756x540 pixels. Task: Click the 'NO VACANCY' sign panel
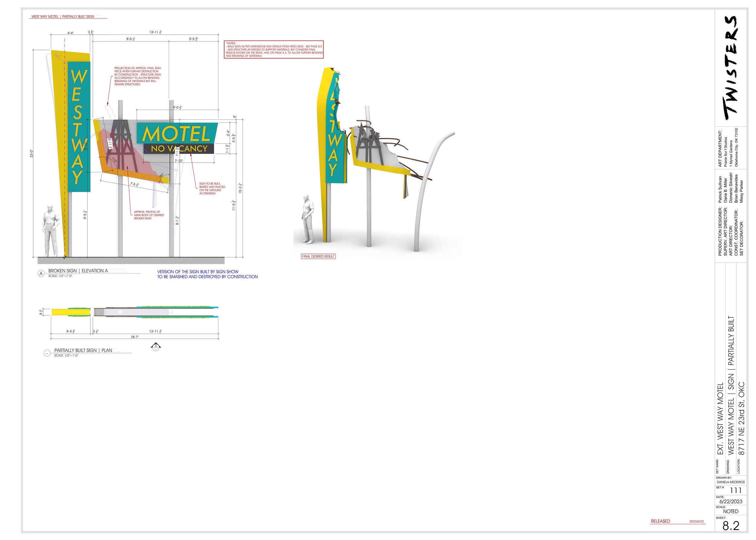[179, 149]
